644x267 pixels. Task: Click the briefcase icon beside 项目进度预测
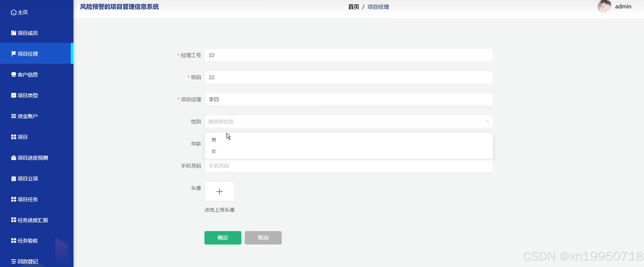coord(13,158)
